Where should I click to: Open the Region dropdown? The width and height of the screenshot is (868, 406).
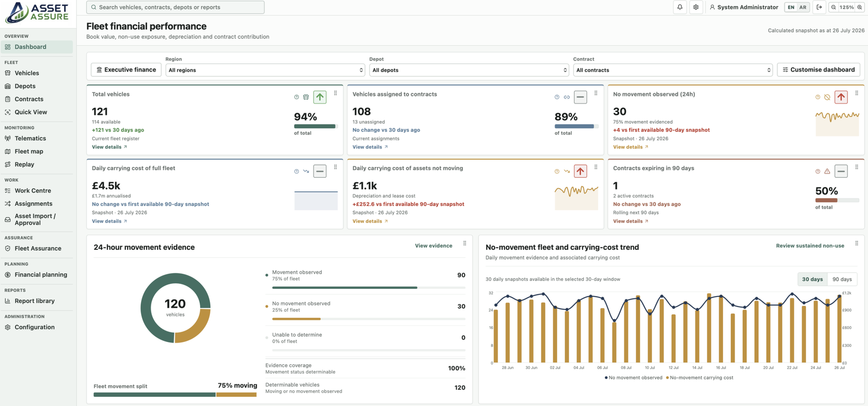click(265, 70)
